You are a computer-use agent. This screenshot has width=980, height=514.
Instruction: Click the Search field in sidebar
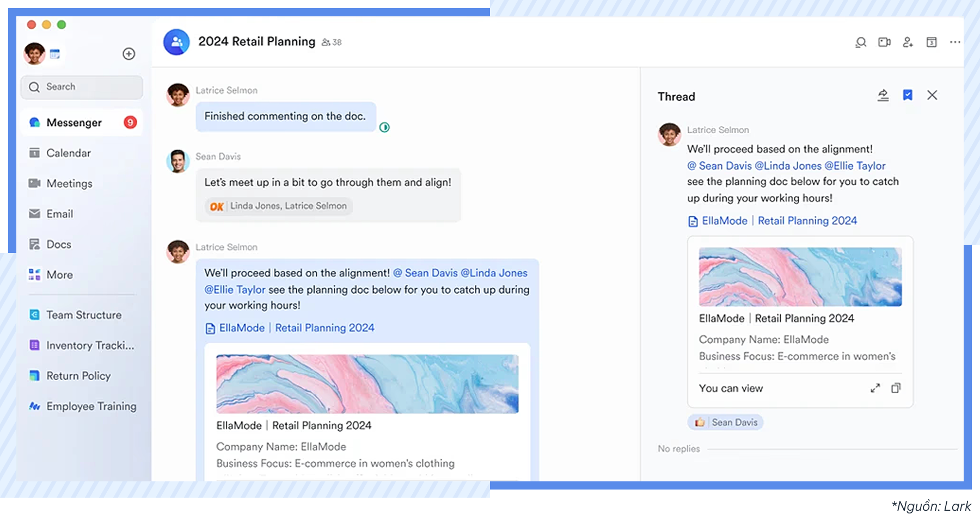[82, 87]
